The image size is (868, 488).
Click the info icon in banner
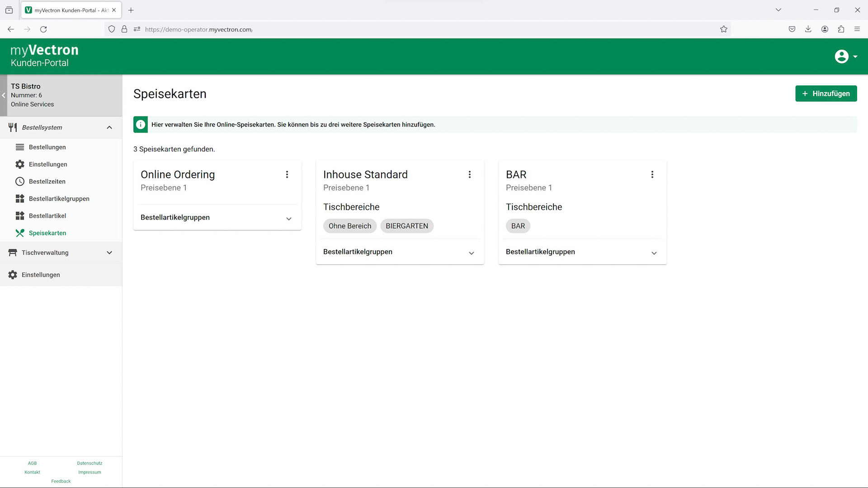[x=141, y=125]
